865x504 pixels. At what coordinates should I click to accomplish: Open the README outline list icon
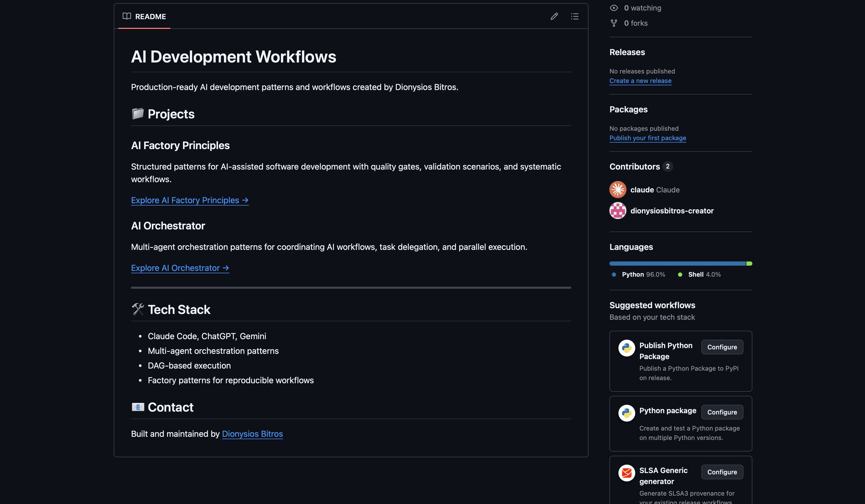pyautogui.click(x=575, y=16)
